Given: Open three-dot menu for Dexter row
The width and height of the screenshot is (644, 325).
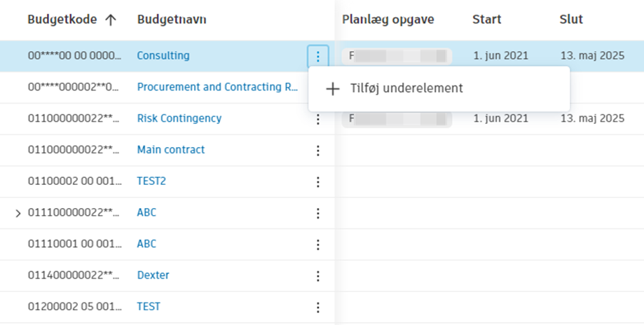Looking at the screenshot, I should (318, 276).
